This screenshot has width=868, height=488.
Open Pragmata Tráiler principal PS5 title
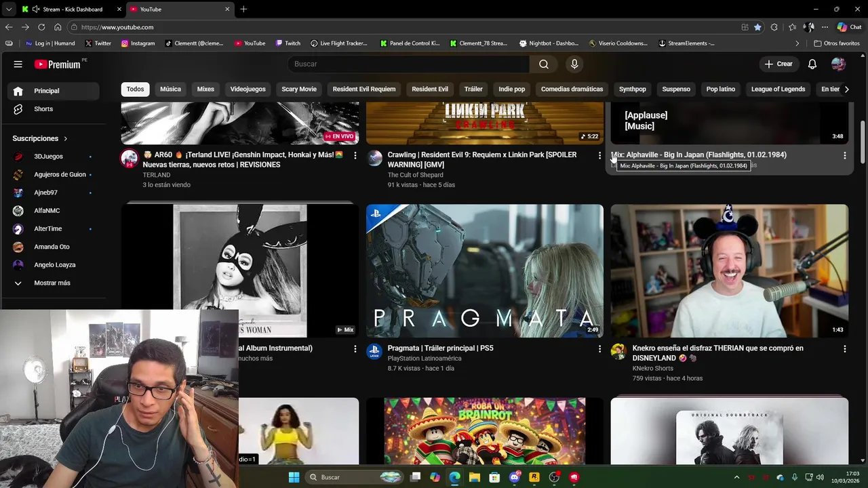[440, 348]
